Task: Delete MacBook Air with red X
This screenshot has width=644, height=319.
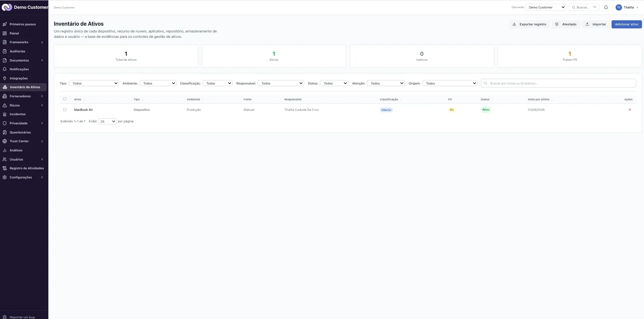Action: click(630, 110)
